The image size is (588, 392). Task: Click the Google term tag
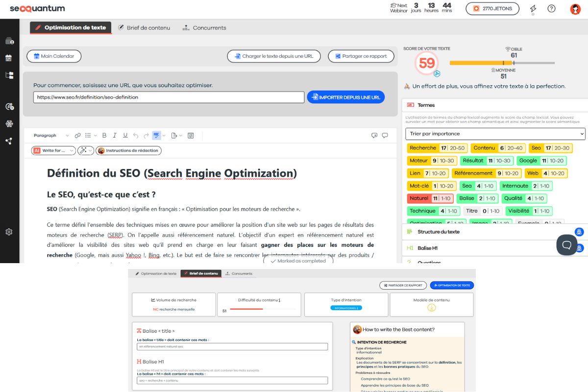pyautogui.click(x=542, y=161)
